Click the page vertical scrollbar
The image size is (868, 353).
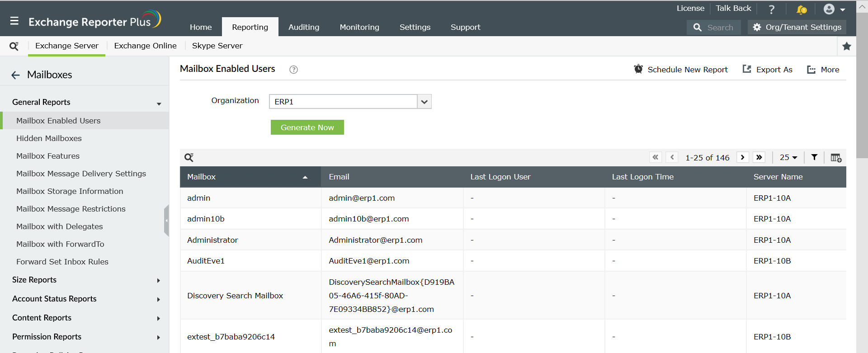(862, 86)
